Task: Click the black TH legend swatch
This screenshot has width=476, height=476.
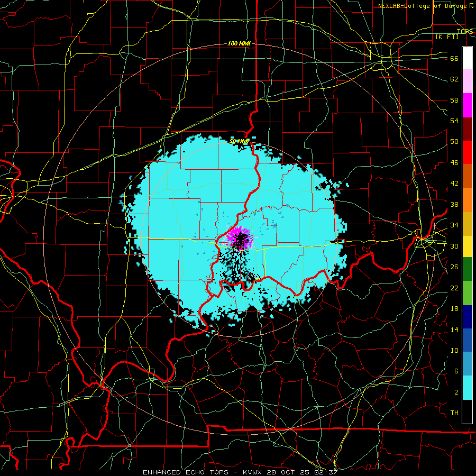Action: click(x=467, y=411)
